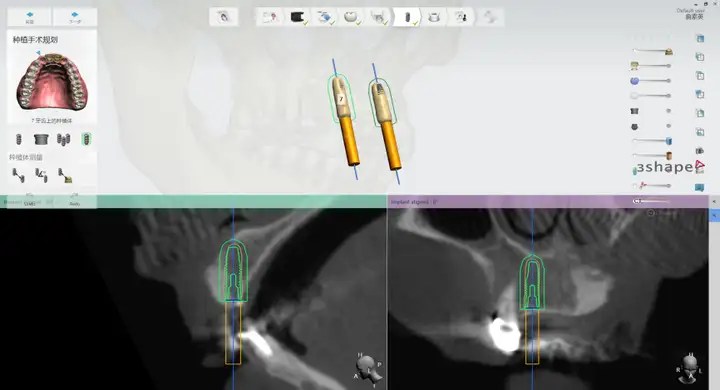The image size is (720, 390).
Task: Open the tooth crown workflow step
Action: (351, 17)
